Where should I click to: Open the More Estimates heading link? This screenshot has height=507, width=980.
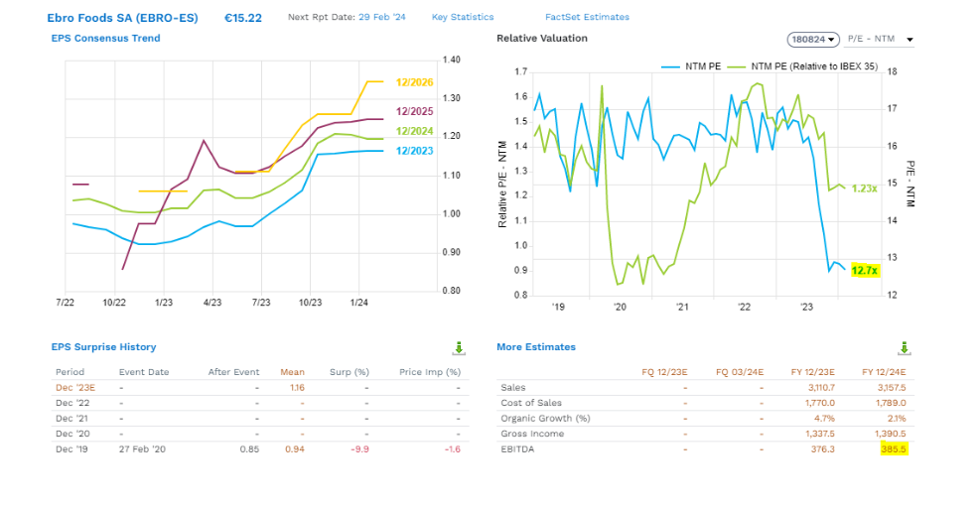tap(535, 347)
